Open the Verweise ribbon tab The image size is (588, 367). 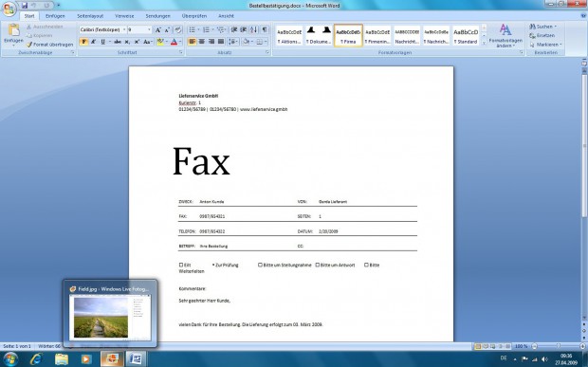point(124,16)
